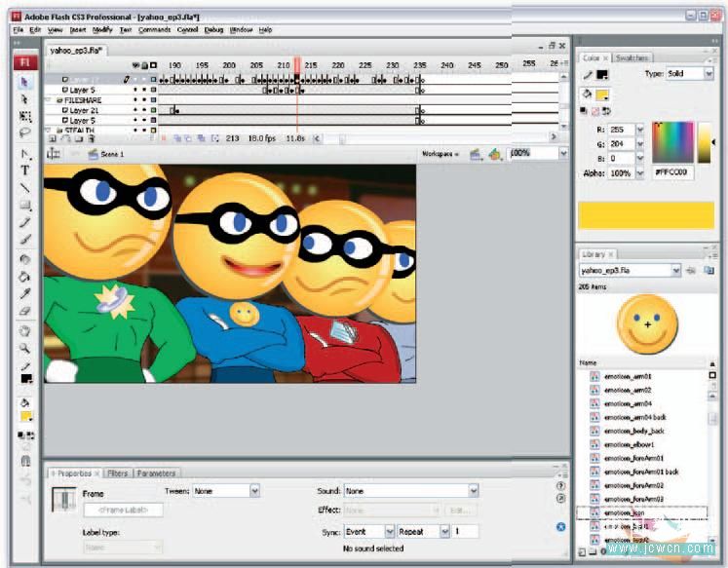Open the Workspace dropdown
Screen dimensions: 728x568
[x=441, y=154]
